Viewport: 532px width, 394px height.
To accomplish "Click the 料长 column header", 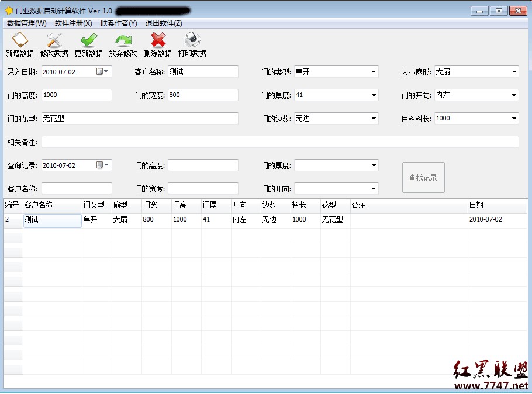I will 306,205.
